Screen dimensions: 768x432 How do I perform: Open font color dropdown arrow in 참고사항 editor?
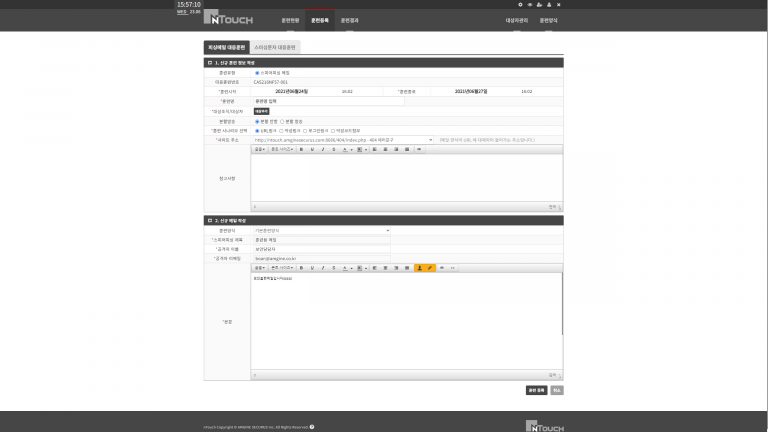point(351,149)
